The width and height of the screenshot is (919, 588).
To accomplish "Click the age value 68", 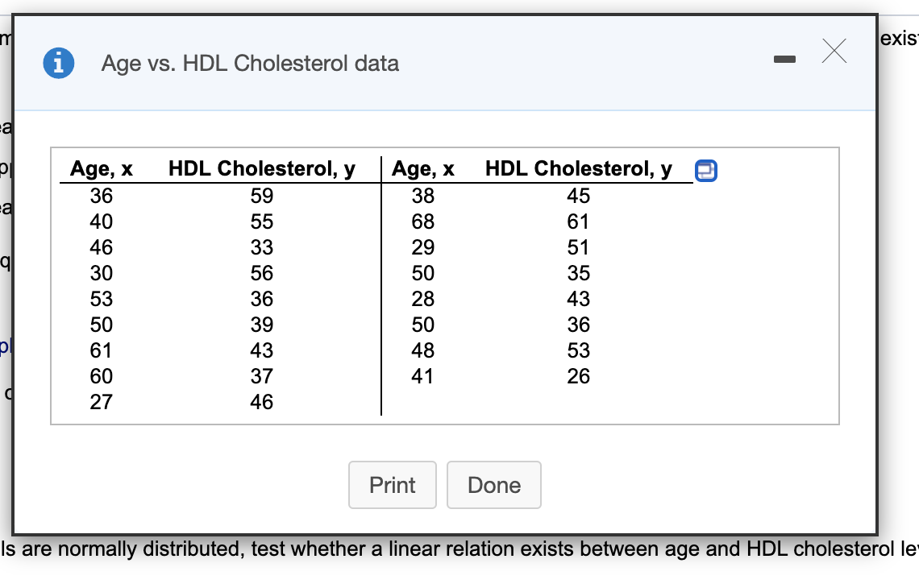I will click(x=422, y=222).
